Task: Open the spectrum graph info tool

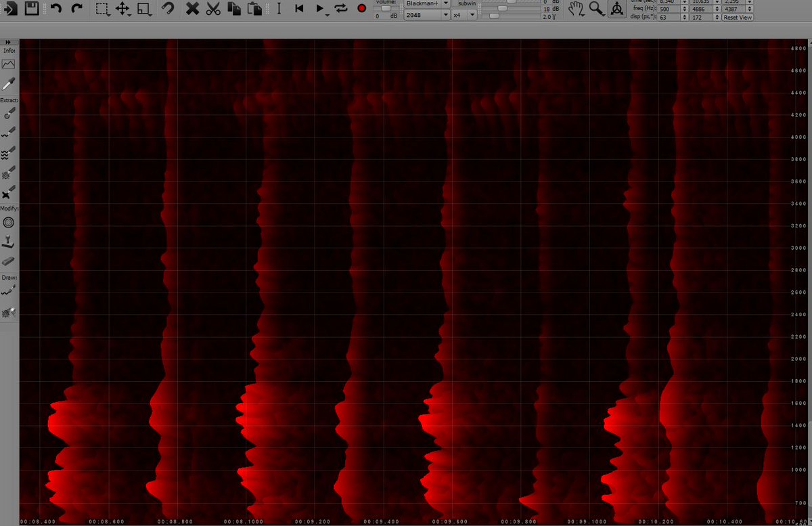Action: 9,64
